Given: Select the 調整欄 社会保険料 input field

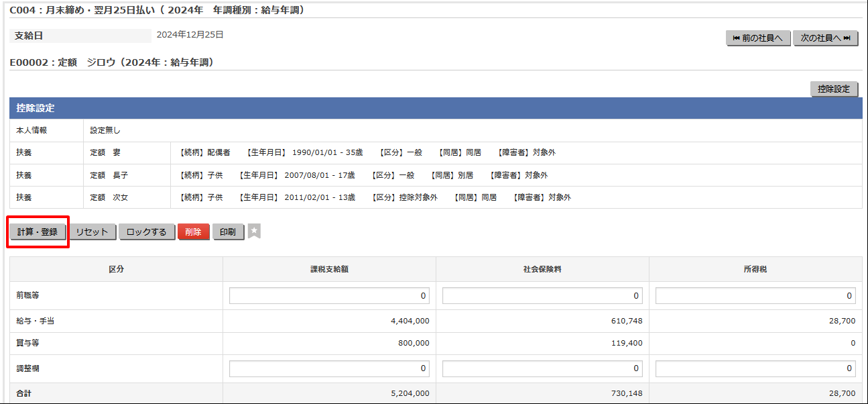Looking at the screenshot, I should click(x=541, y=368).
